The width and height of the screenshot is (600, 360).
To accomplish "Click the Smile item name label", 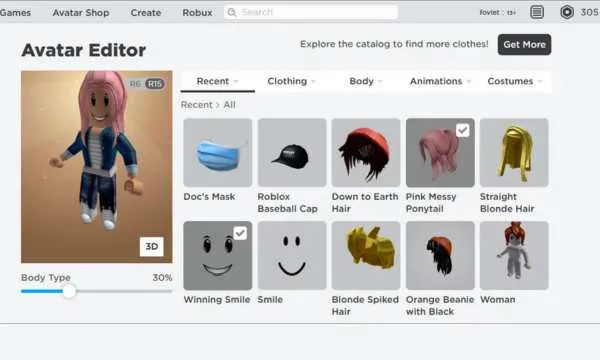I will coord(270,300).
